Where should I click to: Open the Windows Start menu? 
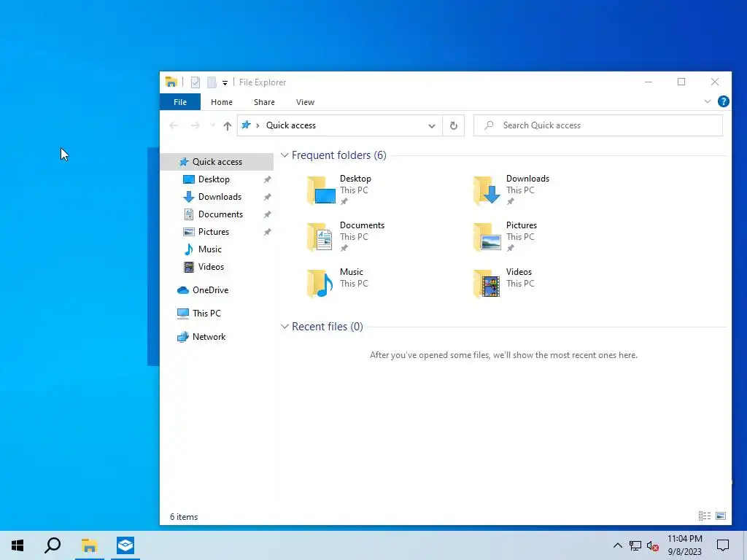coord(18,545)
